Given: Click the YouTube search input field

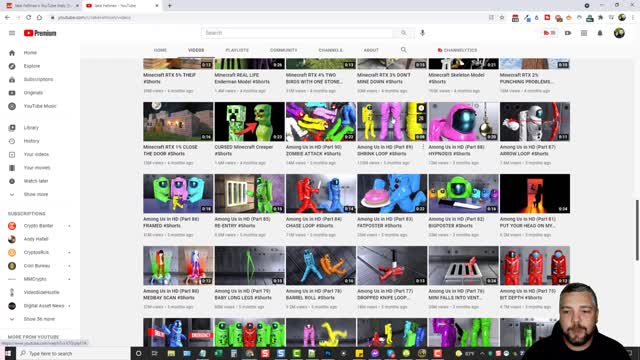Looking at the screenshot, I should tap(297, 33).
